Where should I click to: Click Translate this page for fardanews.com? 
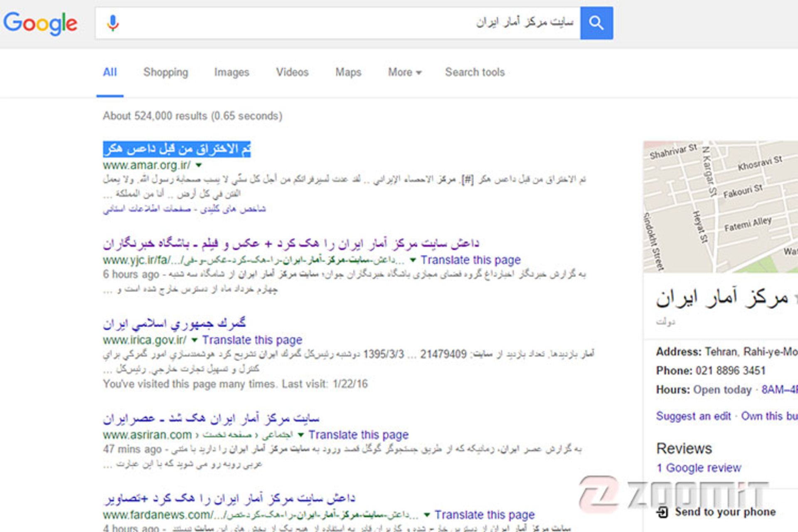coord(485,515)
